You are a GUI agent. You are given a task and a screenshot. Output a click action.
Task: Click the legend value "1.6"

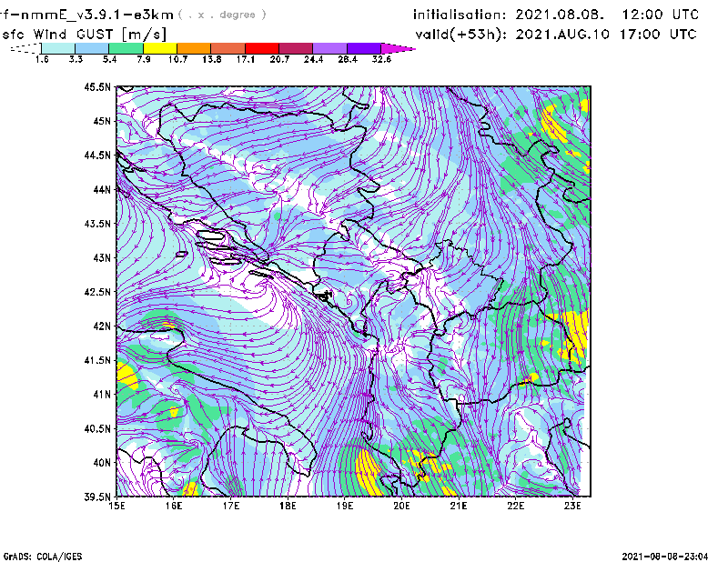(x=42, y=59)
